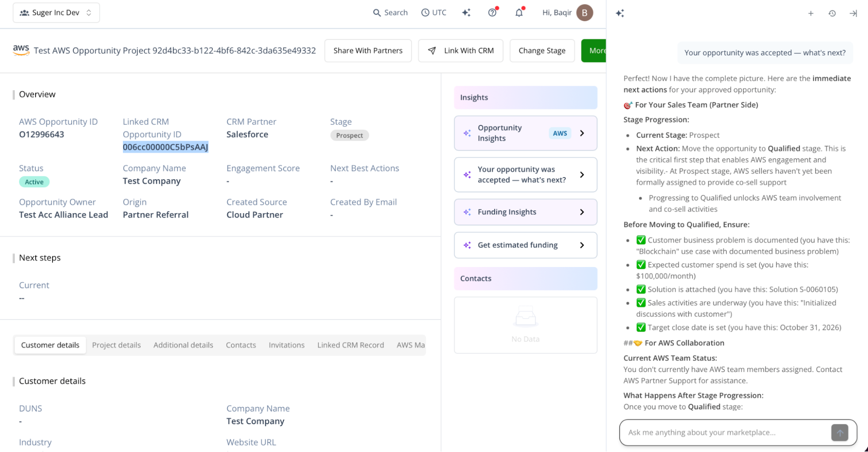The height and width of the screenshot is (452, 868).
Task: Open the Suger Inc Dev workspace switcher
Action: click(x=56, y=13)
